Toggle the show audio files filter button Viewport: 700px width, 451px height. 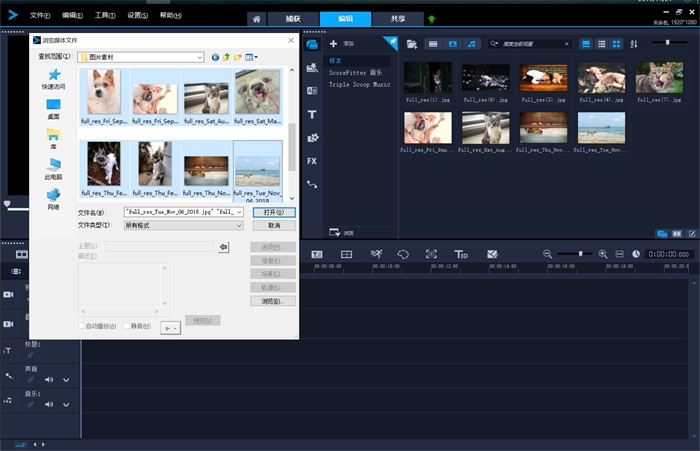pyautogui.click(x=471, y=44)
